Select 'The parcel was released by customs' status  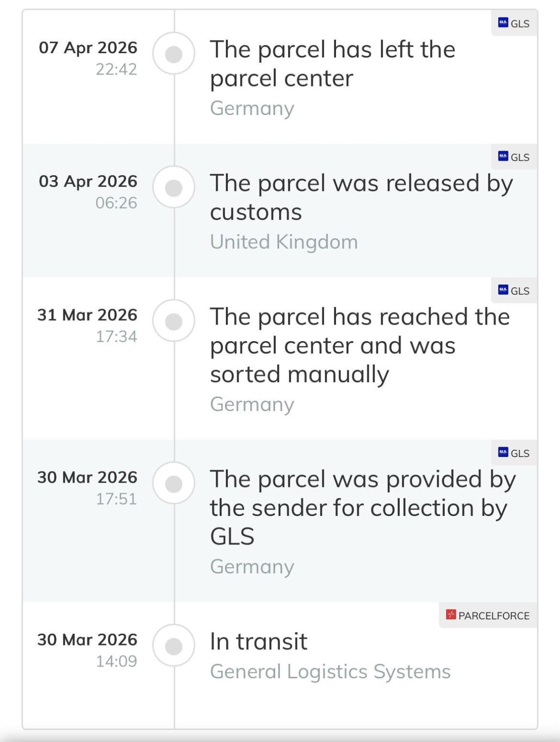[x=361, y=197]
